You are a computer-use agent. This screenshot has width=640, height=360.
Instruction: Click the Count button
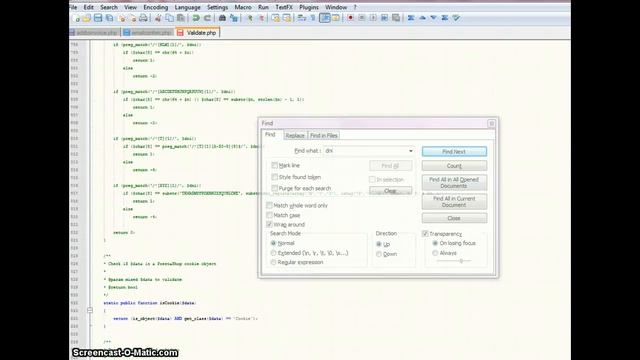pyautogui.click(x=454, y=166)
